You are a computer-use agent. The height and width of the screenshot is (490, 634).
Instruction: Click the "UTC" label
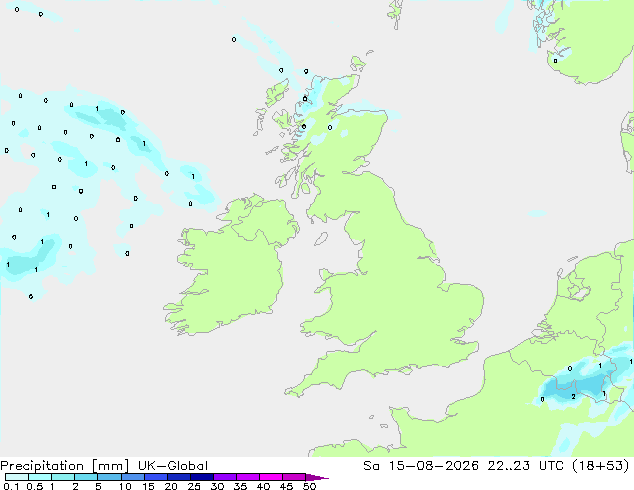551,466
